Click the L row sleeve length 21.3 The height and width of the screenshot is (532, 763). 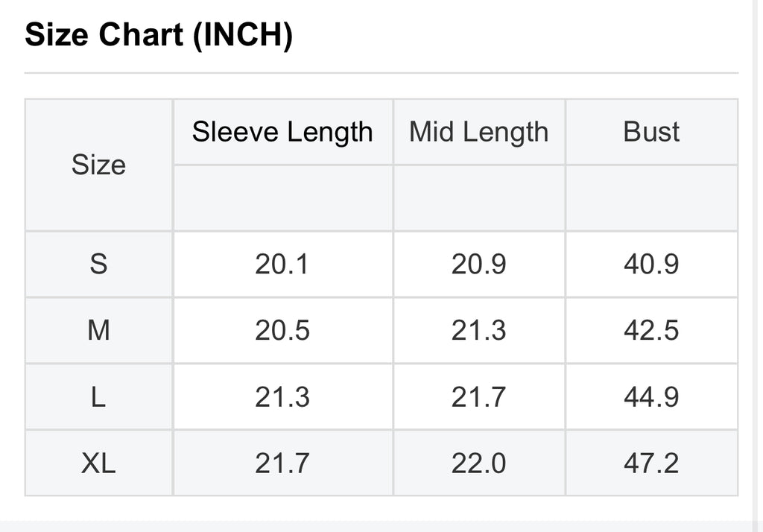[282, 396]
